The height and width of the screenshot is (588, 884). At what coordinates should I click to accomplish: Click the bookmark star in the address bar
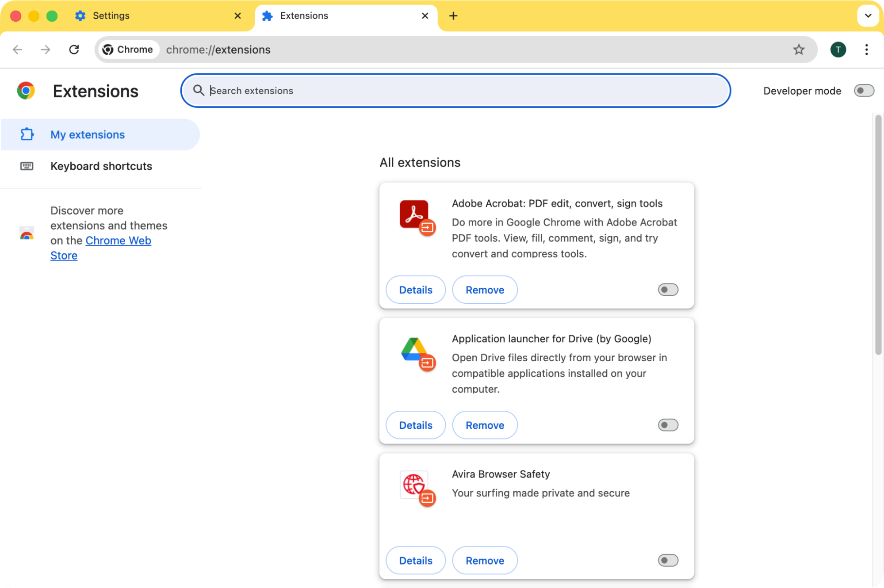(799, 50)
